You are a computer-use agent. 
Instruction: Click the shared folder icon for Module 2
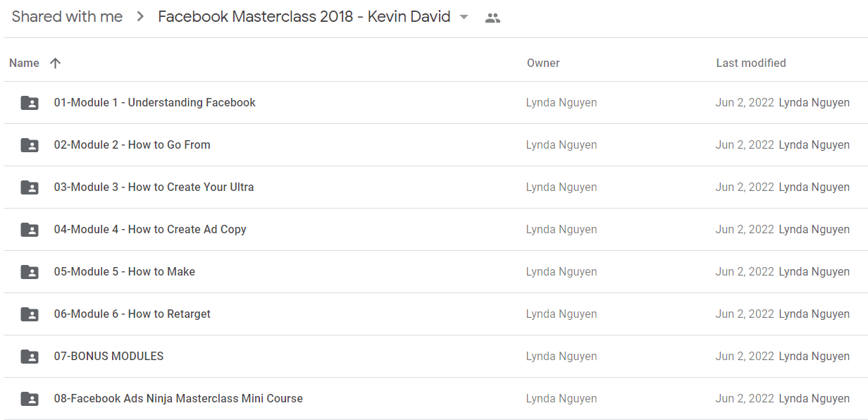30,145
